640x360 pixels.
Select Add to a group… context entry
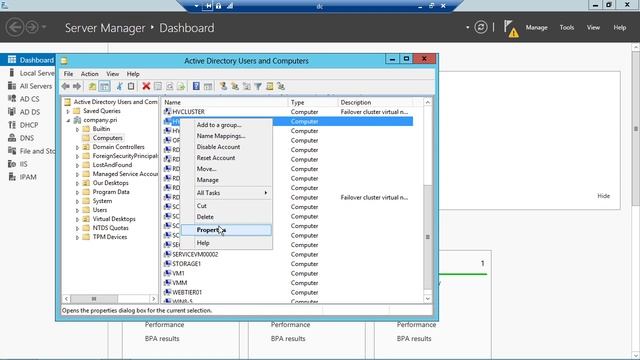point(226,125)
